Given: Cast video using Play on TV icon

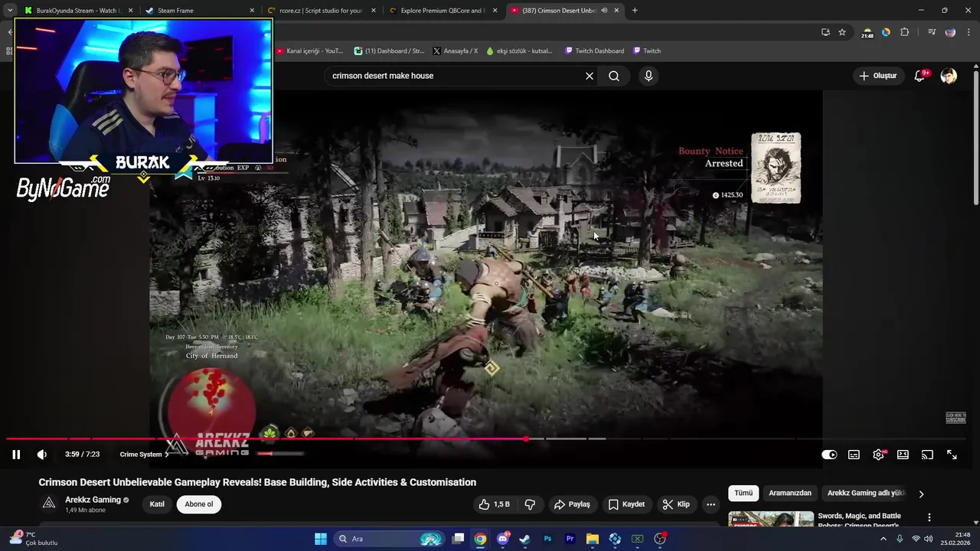Looking at the screenshot, I should click(927, 455).
